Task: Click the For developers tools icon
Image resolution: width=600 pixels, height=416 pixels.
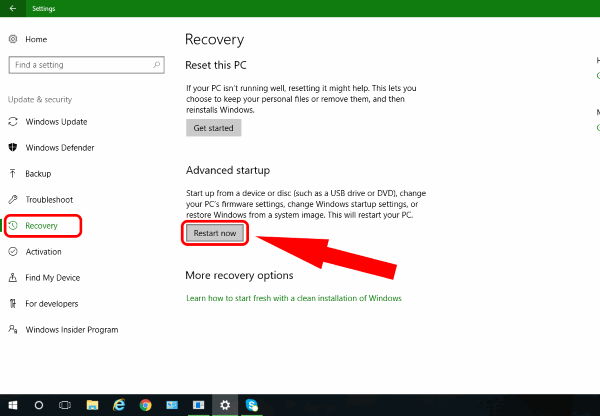Action: (13, 303)
